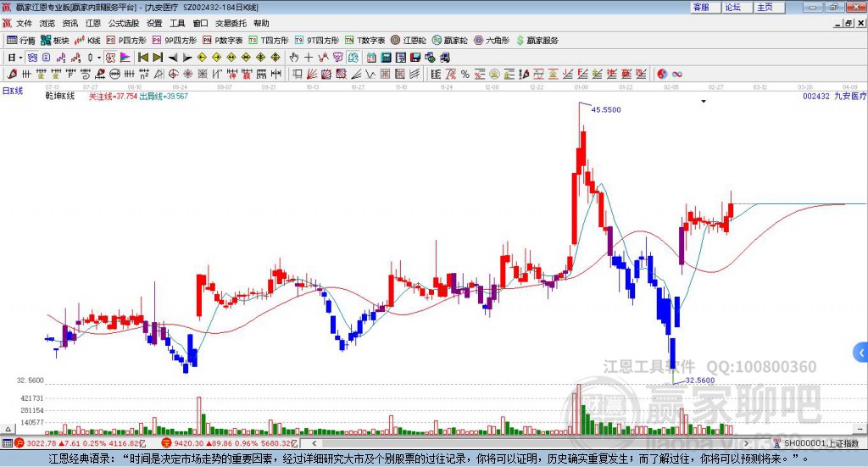Open the 资讯 menu
868x467 pixels.
tap(70, 23)
